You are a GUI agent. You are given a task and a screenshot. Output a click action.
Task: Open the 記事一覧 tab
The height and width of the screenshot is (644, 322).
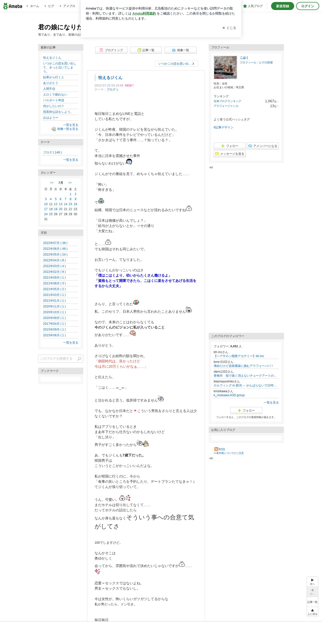point(146,50)
